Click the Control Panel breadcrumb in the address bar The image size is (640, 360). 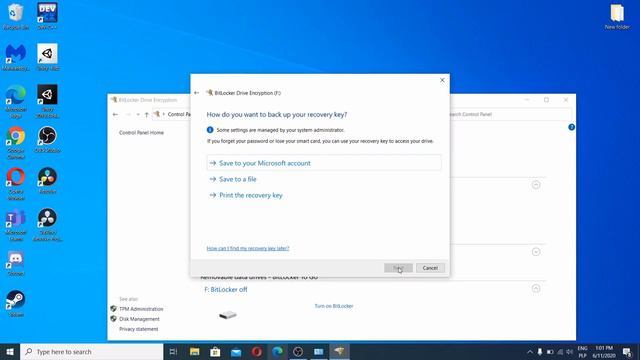[179, 114]
